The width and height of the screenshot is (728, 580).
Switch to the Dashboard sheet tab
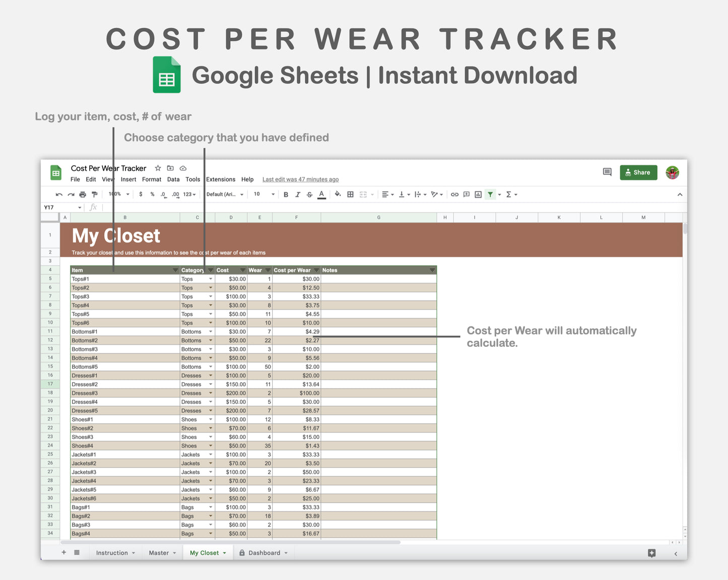pos(264,552)
